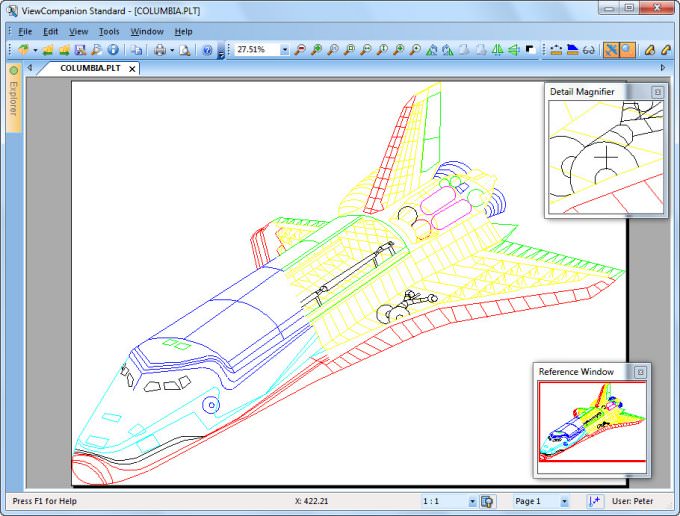Open the View menu
The width and height of the screenshot is (680, 516).
click(78, 31)
